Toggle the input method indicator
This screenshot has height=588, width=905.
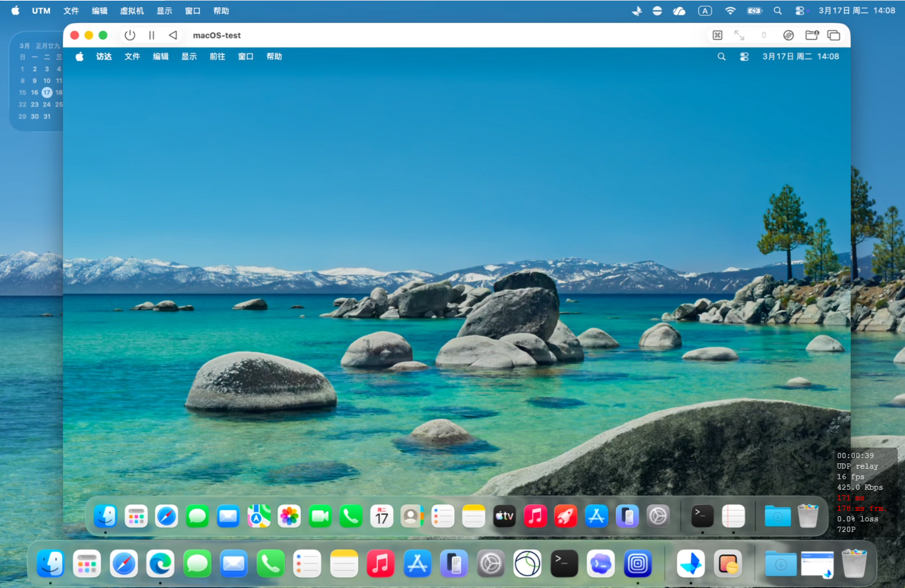coord(705,11)
